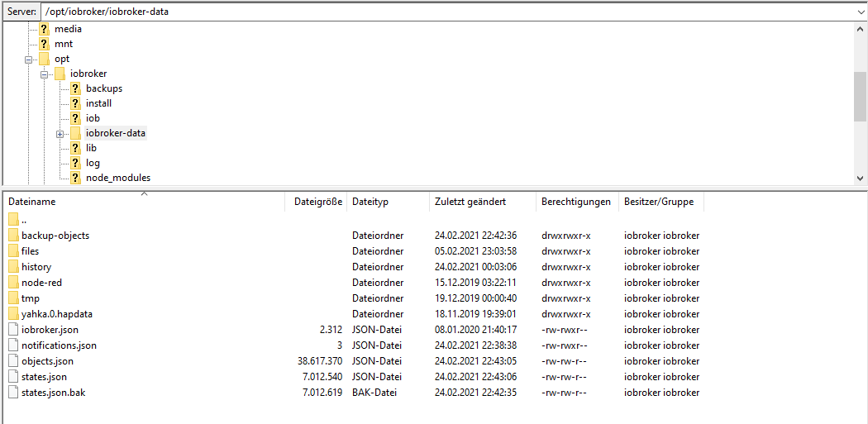Click the date 15.12.2019 03:22:11
868x424 pixels.
tap(475, 283)
